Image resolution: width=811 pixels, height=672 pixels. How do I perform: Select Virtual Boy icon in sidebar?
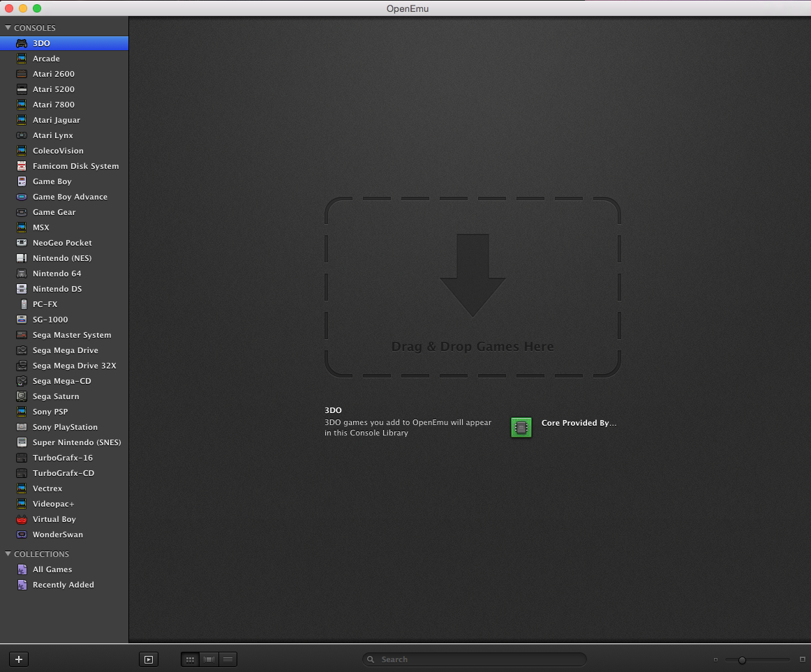pyautogui.click(x=22, y=519)
